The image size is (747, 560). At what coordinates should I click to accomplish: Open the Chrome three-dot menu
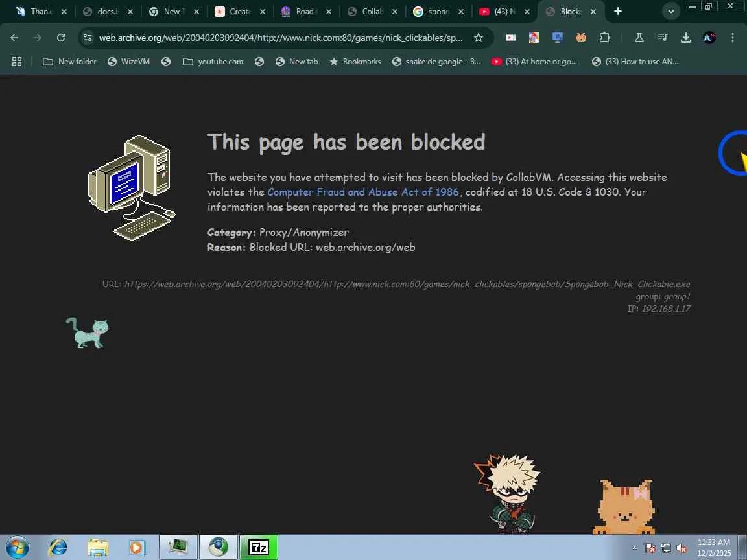pyautogui.click(x=732, y=38)
